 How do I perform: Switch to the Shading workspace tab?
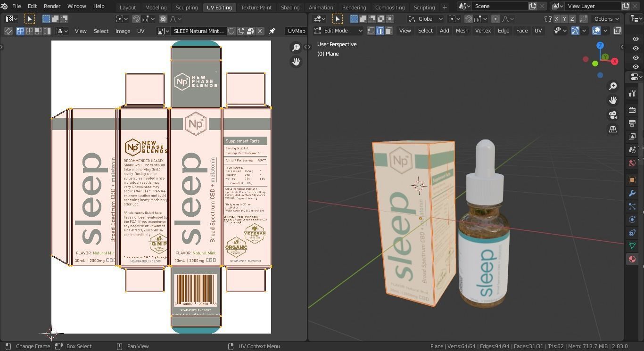pyautogui.click(x=290, y=7)
